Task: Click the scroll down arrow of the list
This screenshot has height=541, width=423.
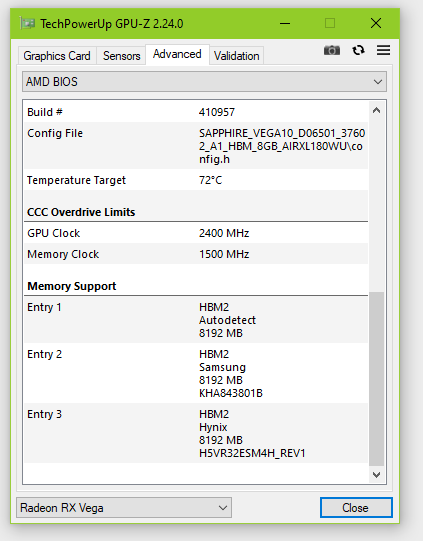Action: 376,475
